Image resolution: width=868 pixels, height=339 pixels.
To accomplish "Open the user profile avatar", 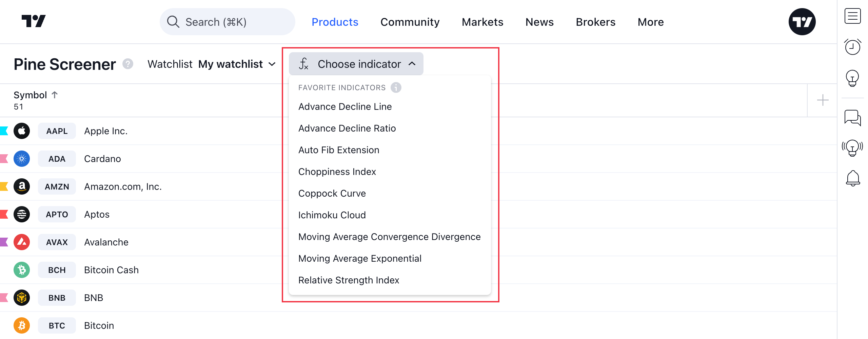I will pyautogui.click(x=802, y=22).
